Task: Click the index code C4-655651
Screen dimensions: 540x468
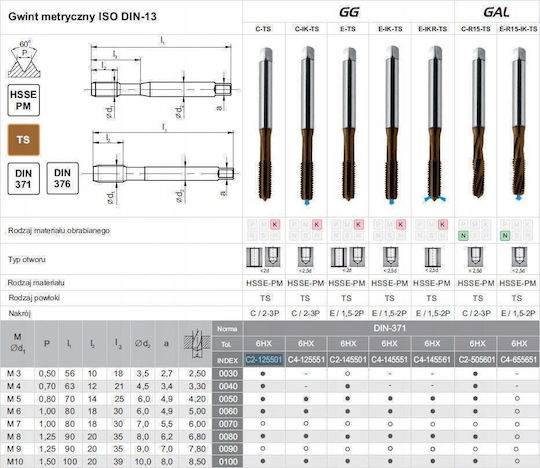Action: [519, 360]
